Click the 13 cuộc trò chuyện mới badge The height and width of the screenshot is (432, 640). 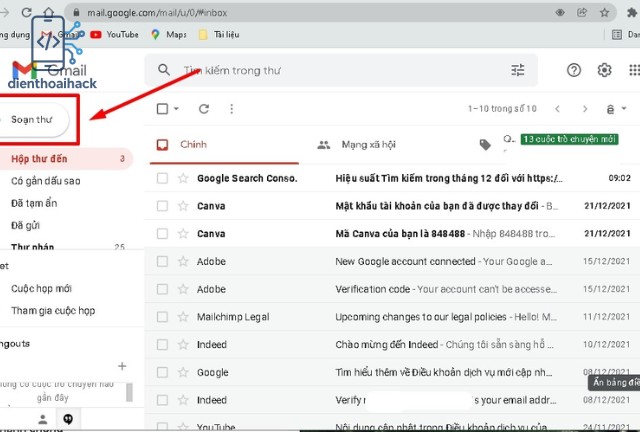[x=569, y=139]
